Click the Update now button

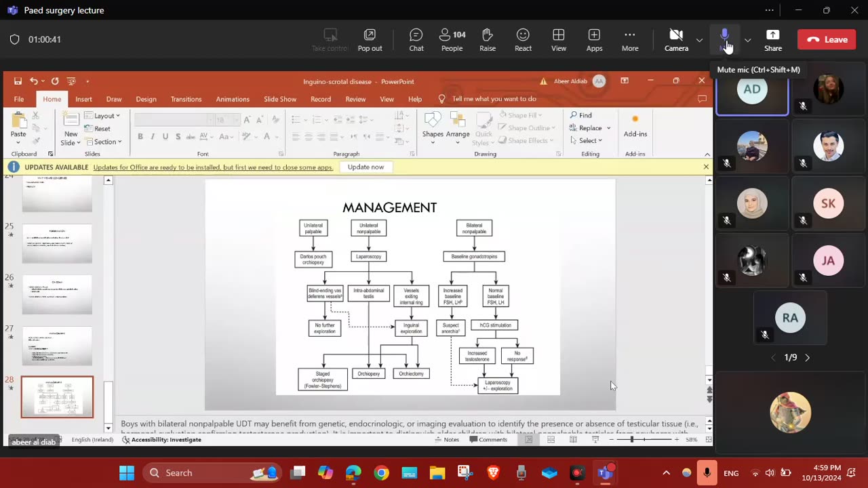point(366,167)
